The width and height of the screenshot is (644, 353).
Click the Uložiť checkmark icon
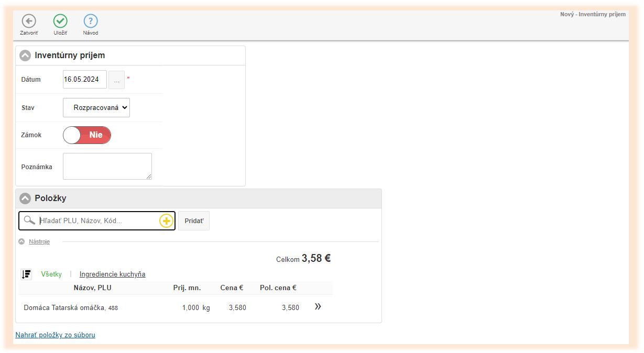click(60, 21)
